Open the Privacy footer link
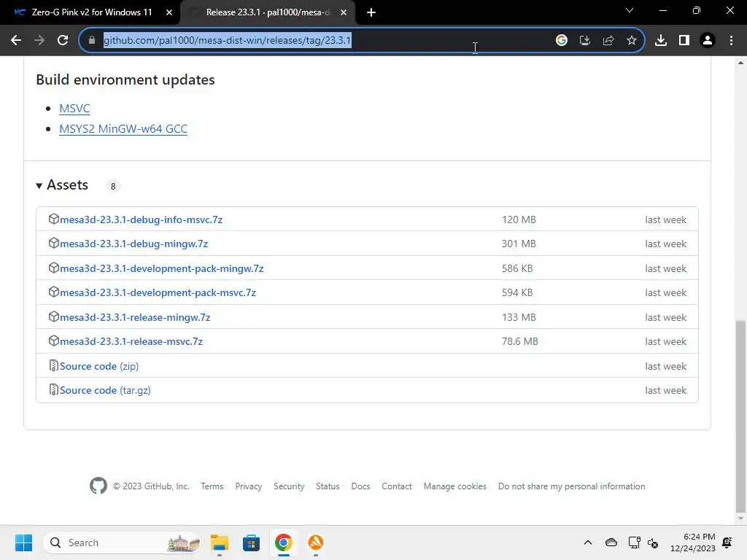Screen dimensions: 747x560 (249, 486)
